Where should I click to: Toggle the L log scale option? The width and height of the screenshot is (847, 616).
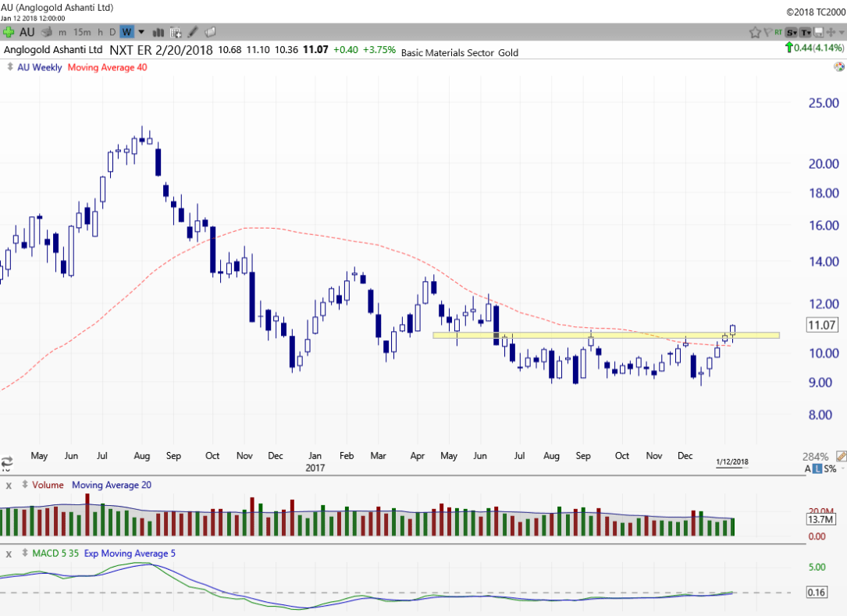(x=817, y=468)
